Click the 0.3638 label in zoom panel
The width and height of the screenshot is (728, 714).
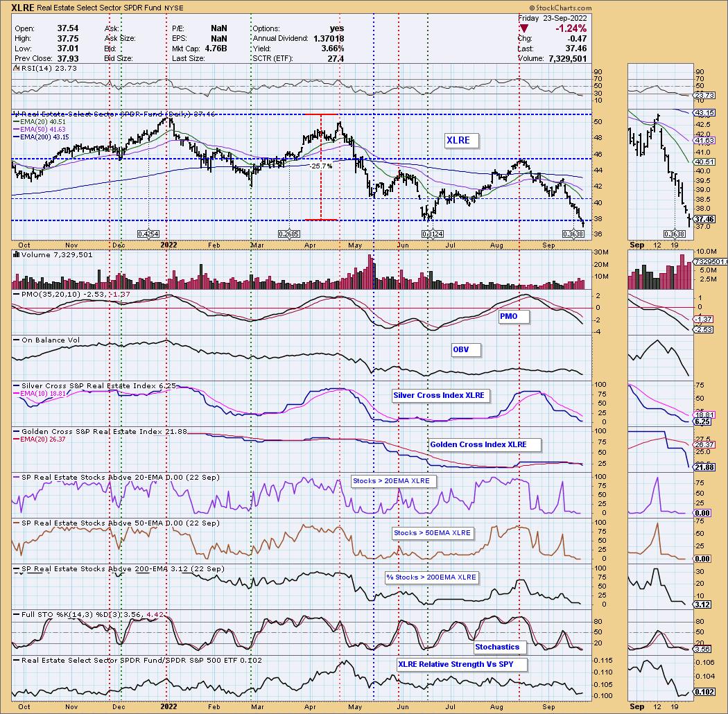pos(675,234)
